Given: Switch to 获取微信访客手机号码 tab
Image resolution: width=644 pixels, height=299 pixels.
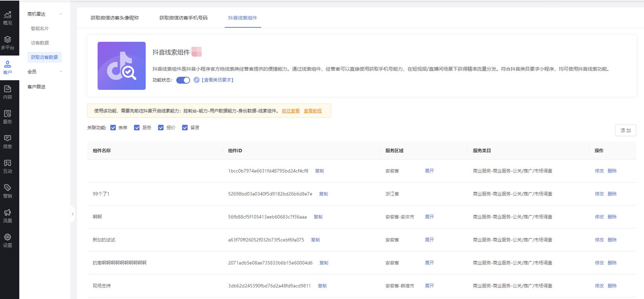Looking at the screenshot, I should pos(183,18).
